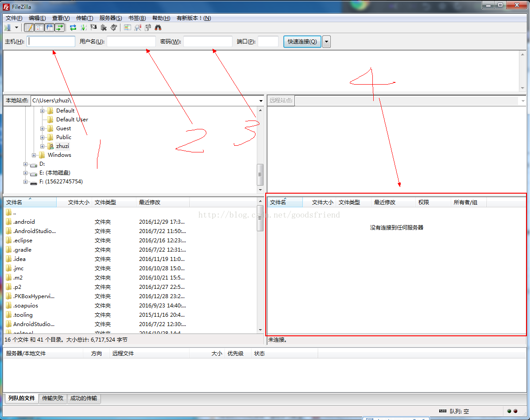Screen dimensions: 530x420
Task: Expand the zhuzi folder node
Action: (42, 146)
